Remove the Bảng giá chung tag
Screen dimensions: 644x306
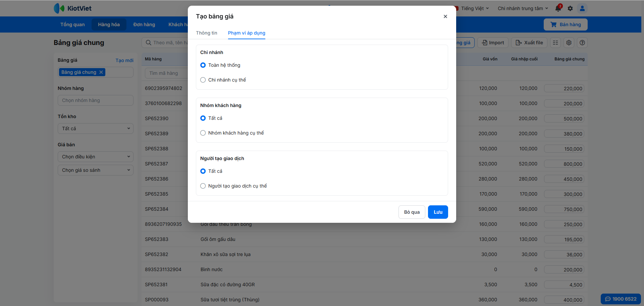pyautogui.click(x=101, y=72)
